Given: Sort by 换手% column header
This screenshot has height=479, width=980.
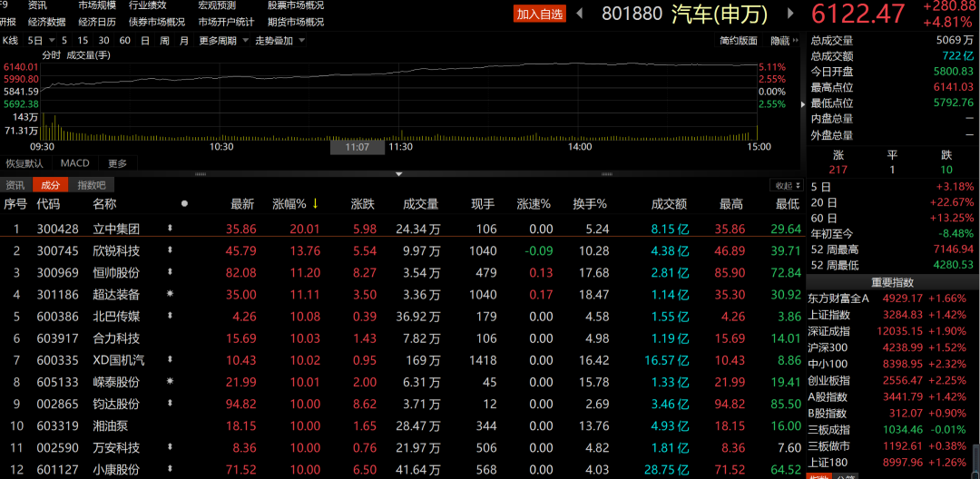Looking at the screenshot, I should [x=590, y=203].
